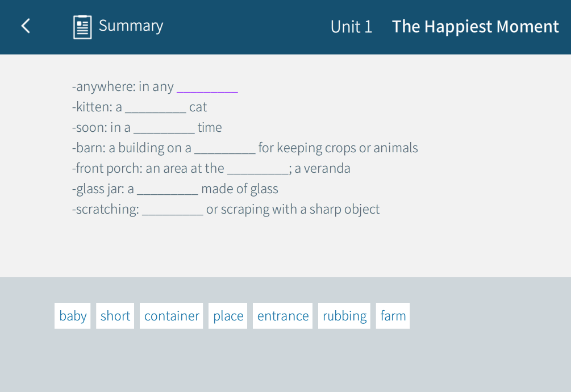This screenshot has height=392, width=571.
Task: Select the 'short' word tile
Action: [115, 316]
